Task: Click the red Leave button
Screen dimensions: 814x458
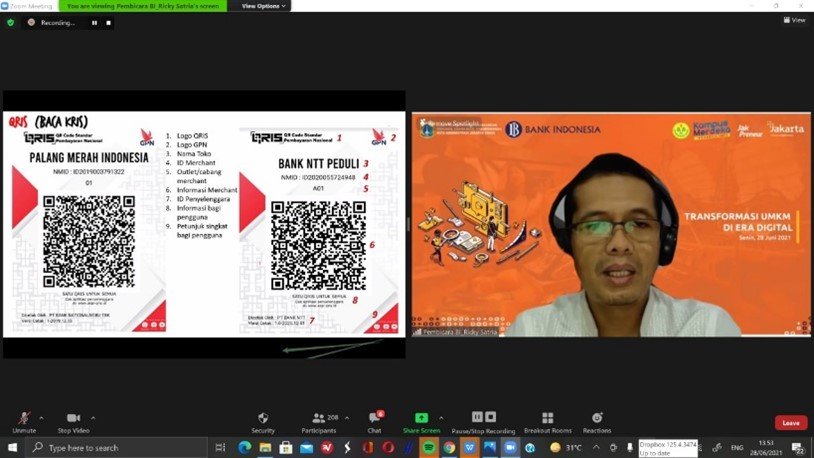Action: [791, 423]
